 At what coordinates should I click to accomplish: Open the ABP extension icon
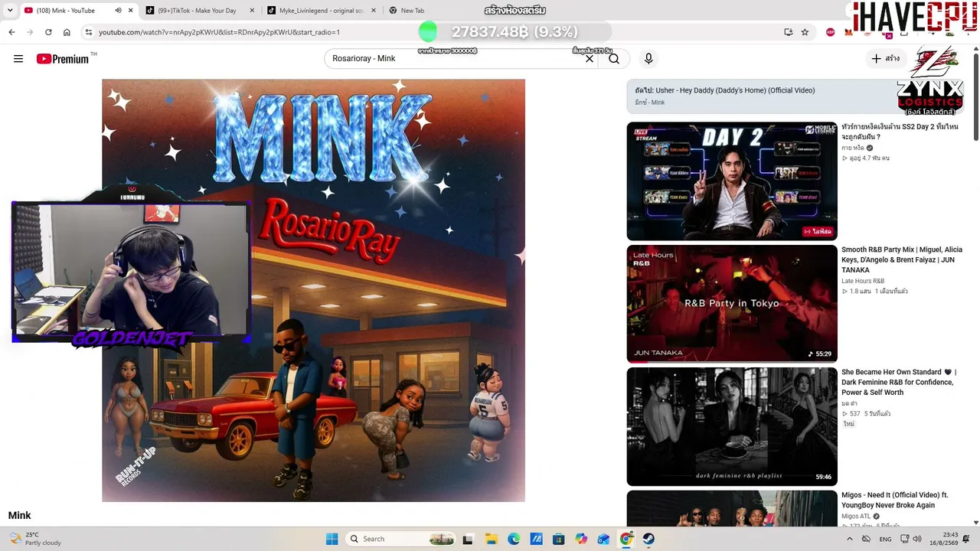(831, 32)
